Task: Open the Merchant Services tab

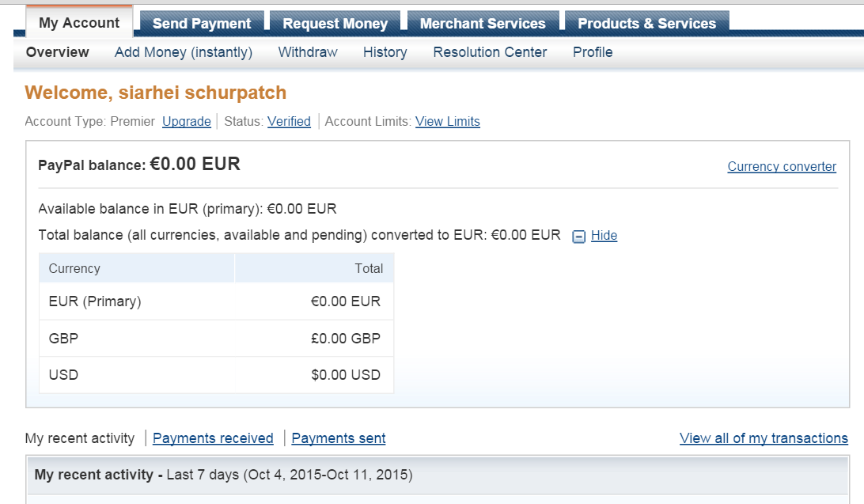Action: pos(483,23)
